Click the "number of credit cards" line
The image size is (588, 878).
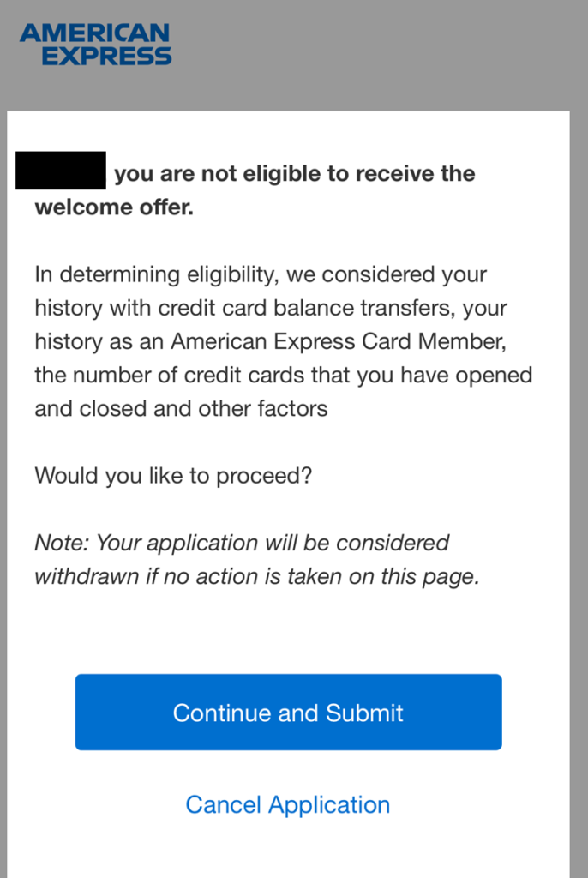point(283,375)
